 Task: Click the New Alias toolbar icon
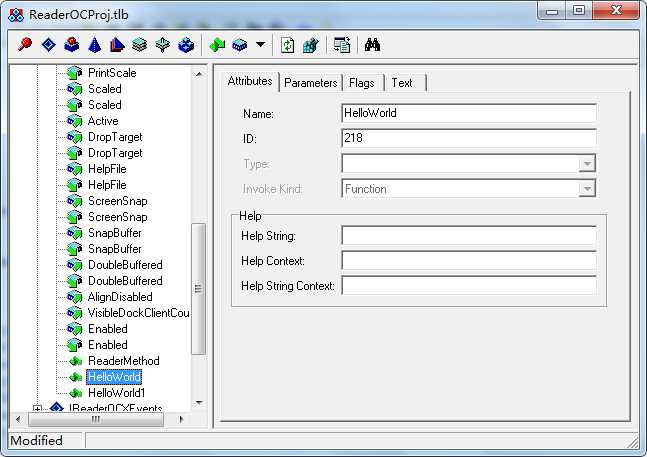tap(117, 45)
